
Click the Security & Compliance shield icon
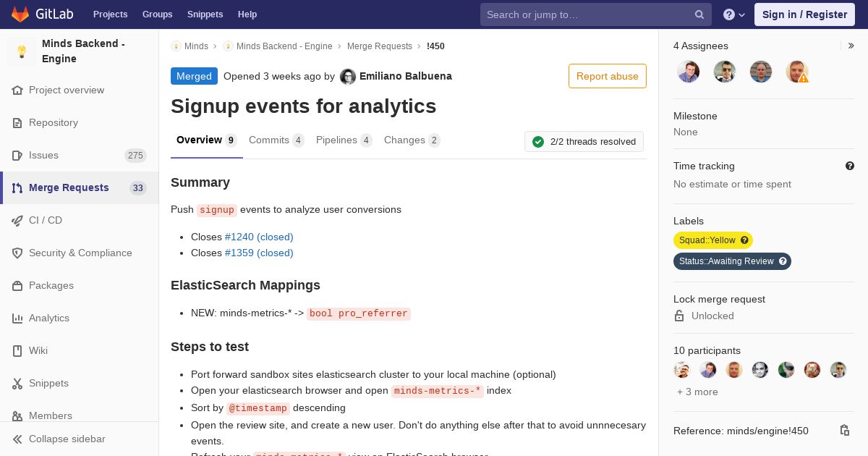[17, 253]
